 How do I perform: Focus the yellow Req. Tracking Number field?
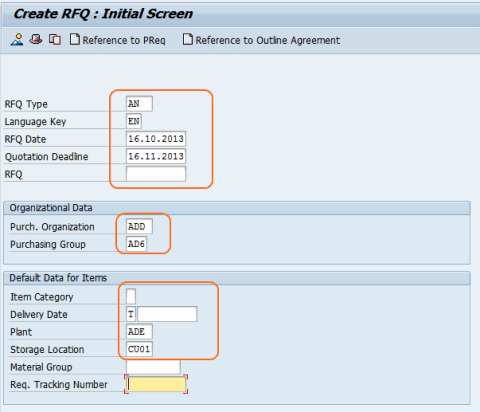tap(156, 384)
